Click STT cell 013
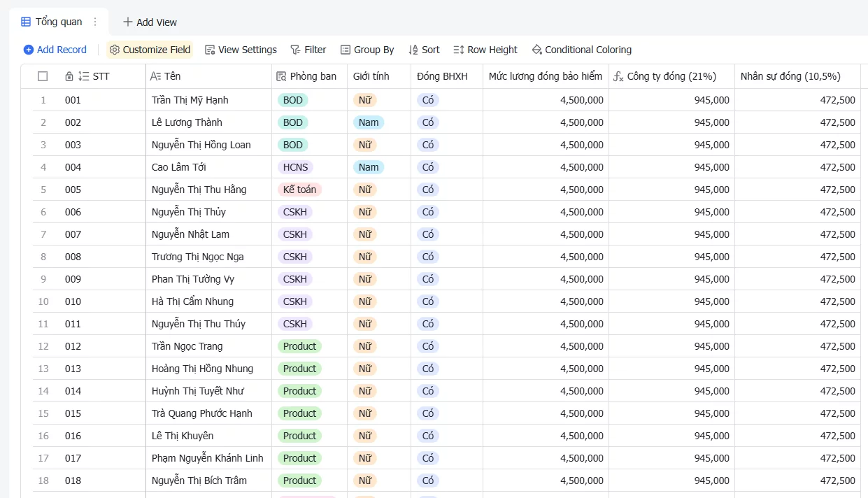Screen dimensions: 868x498 click(x=101, y=369)
